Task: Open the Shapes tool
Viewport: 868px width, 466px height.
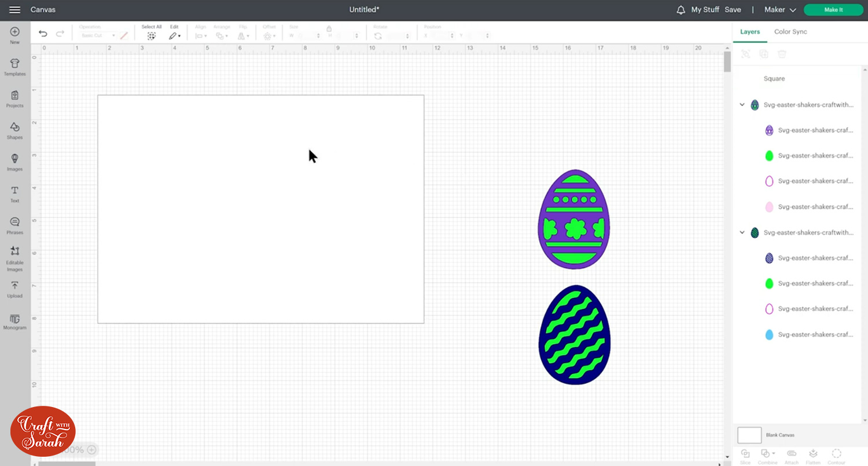Action: pyautogui.click(x=15, y=131)
